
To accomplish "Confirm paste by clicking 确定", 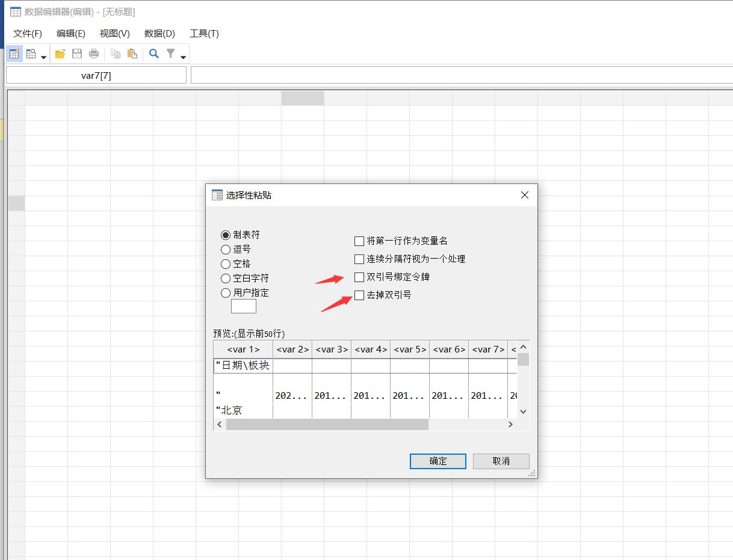I will click(x=438, y=461).
